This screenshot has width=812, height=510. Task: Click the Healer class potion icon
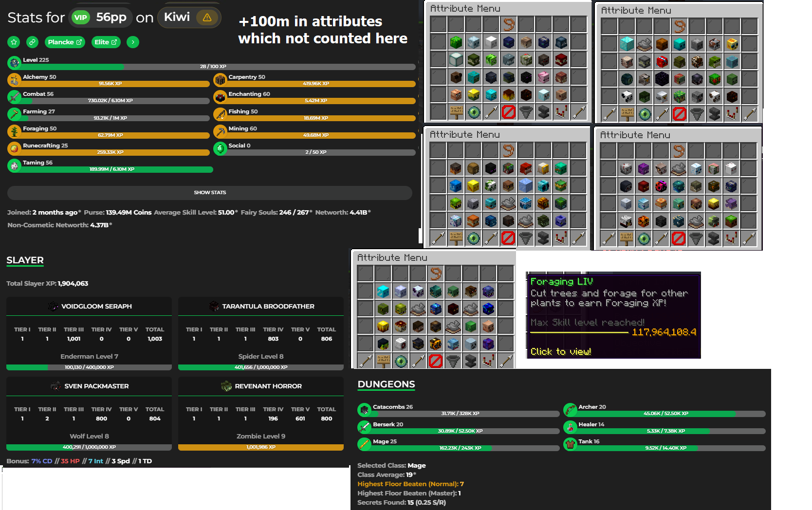[570, 427]
